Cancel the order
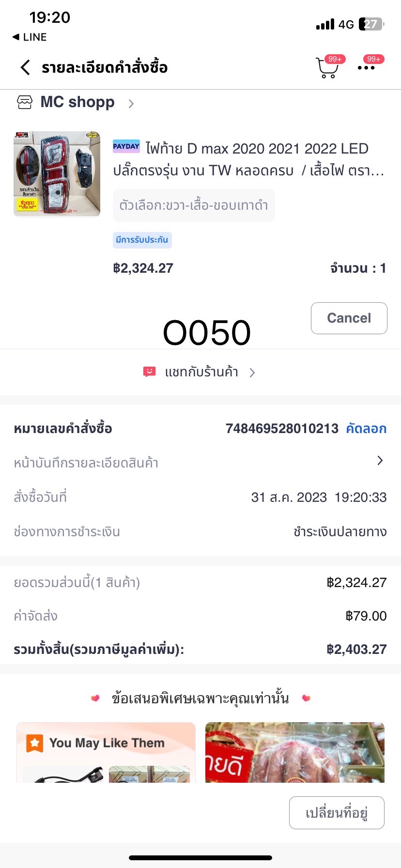Screen dimensions: 401x868 pos(349,318)
